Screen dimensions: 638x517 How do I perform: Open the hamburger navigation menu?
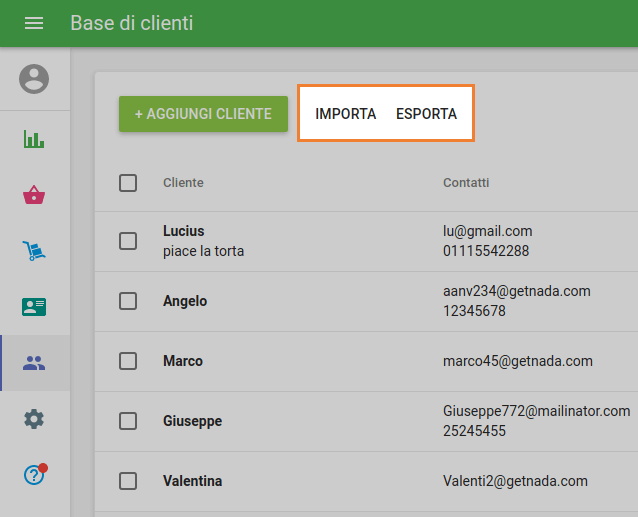tap(34, 23)
